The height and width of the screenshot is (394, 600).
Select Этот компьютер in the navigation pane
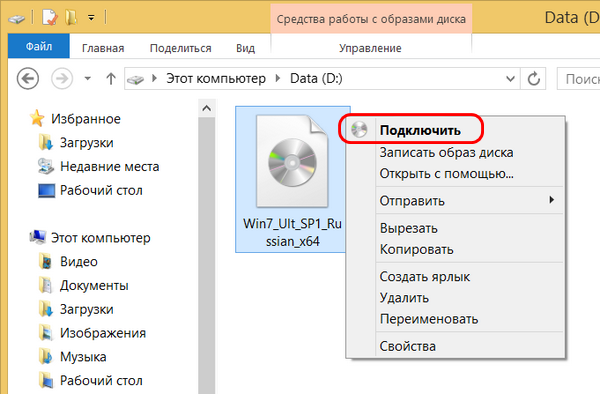click(101, 238)
